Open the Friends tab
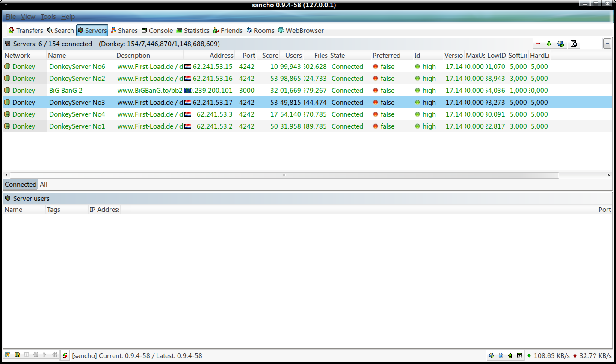This screenshot has height=364, width=616. tap(228, 30)
